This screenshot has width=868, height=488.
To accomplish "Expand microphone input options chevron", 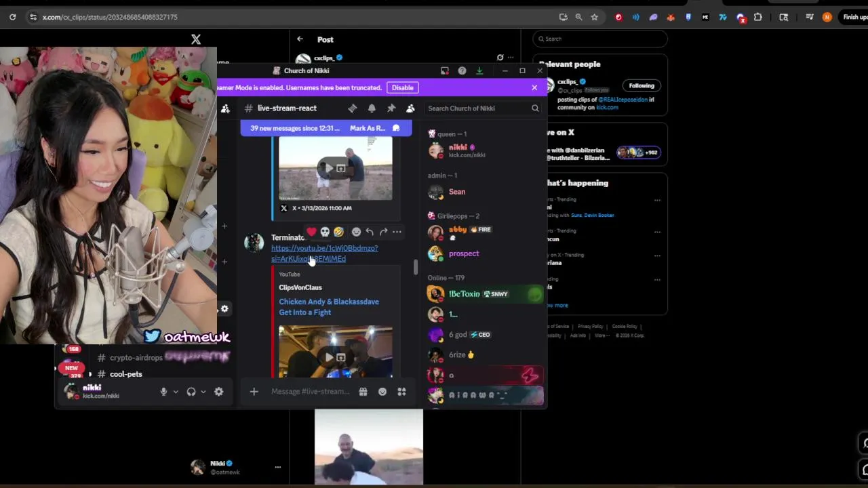I will click(x=176, y=392).
